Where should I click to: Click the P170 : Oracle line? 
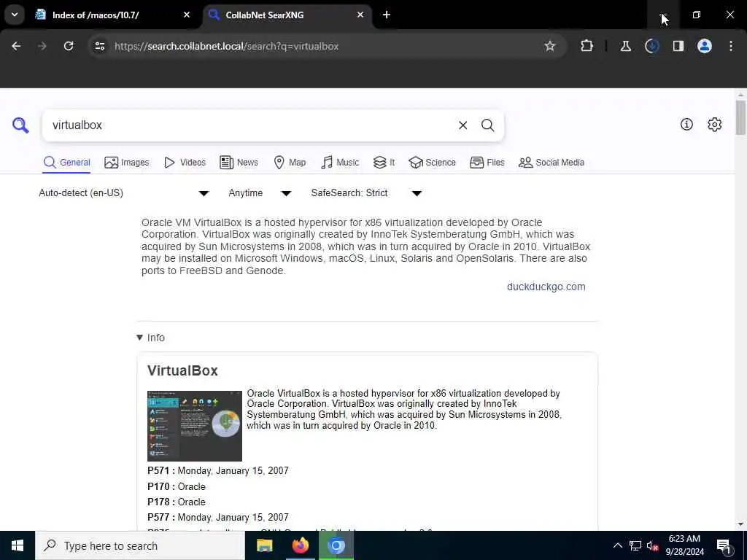[x=177, y=486]
